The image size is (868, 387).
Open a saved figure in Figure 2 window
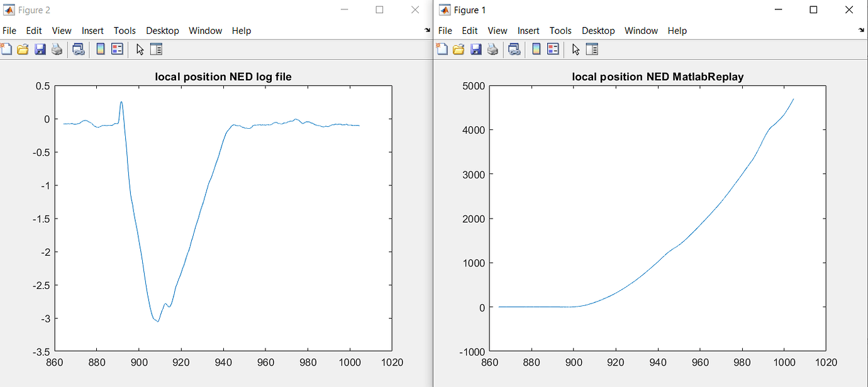coord(23,49)
